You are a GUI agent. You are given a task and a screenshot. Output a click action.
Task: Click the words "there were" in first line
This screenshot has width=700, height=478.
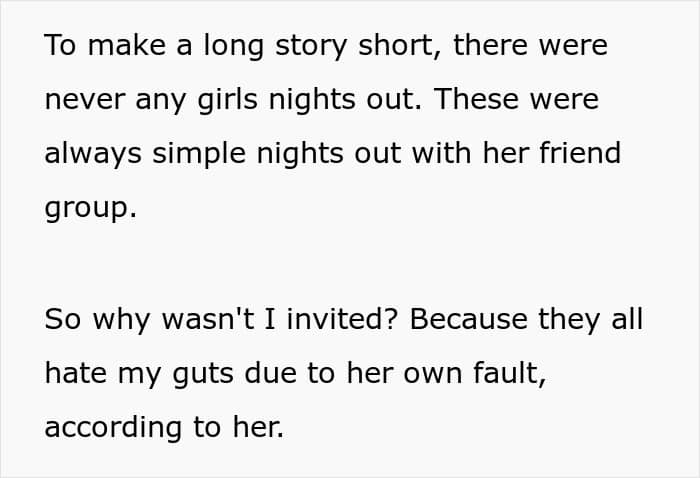pos(530,45)
